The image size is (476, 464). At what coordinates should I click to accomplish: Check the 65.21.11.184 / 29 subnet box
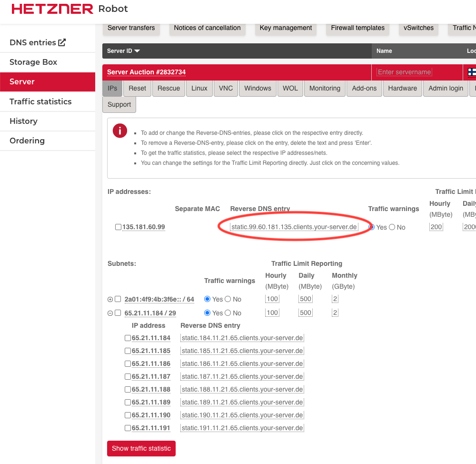(118, 313)
